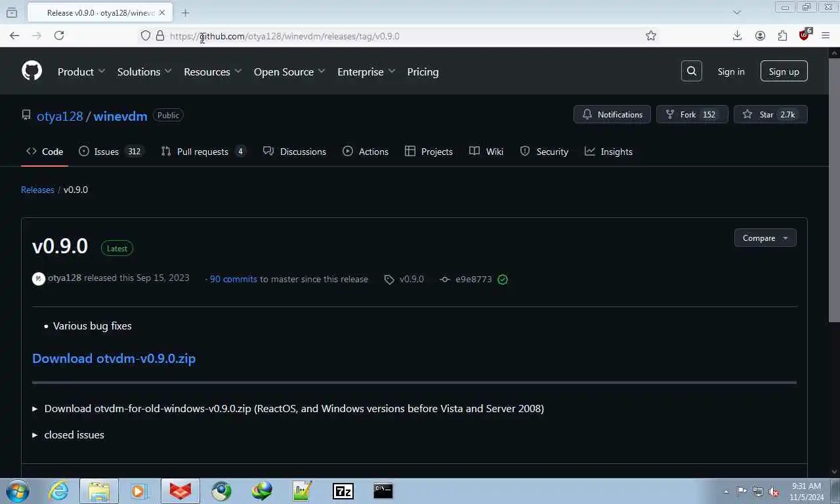
Task: Expand the Resources menu
Action: [x=213, y=72]
